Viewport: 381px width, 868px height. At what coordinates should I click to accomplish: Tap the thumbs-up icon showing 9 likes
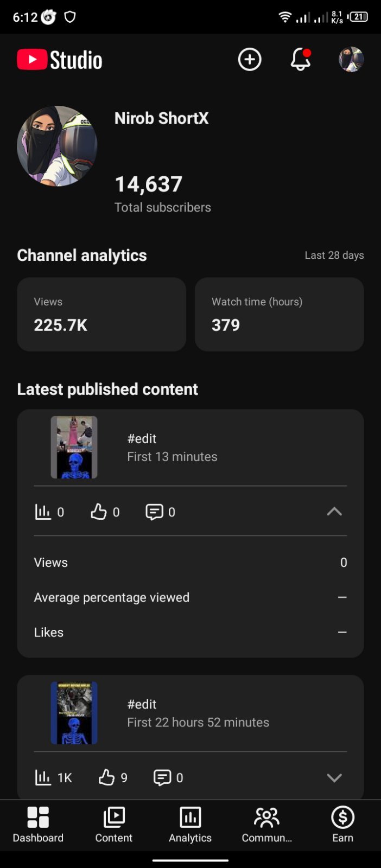click(x=106, y=777)
